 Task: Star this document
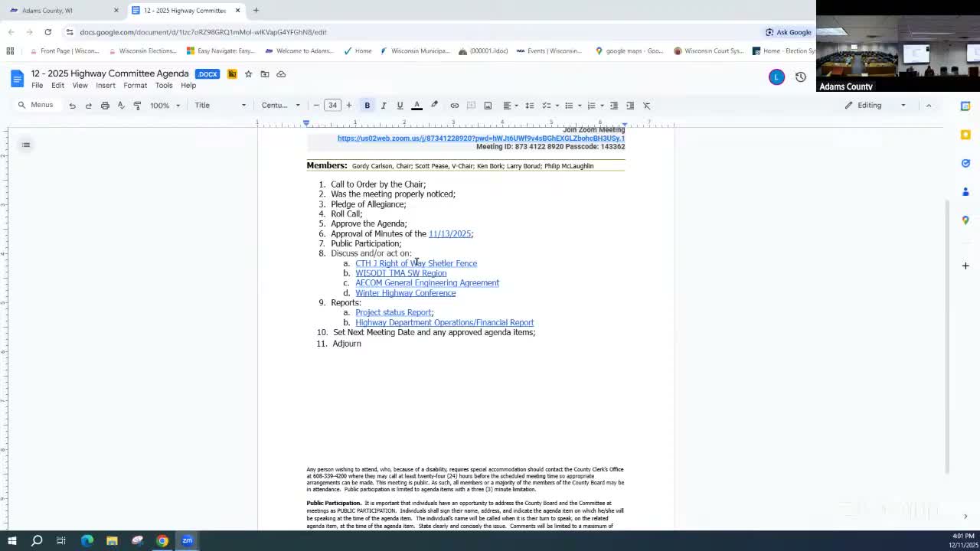[x=248, y=74]
